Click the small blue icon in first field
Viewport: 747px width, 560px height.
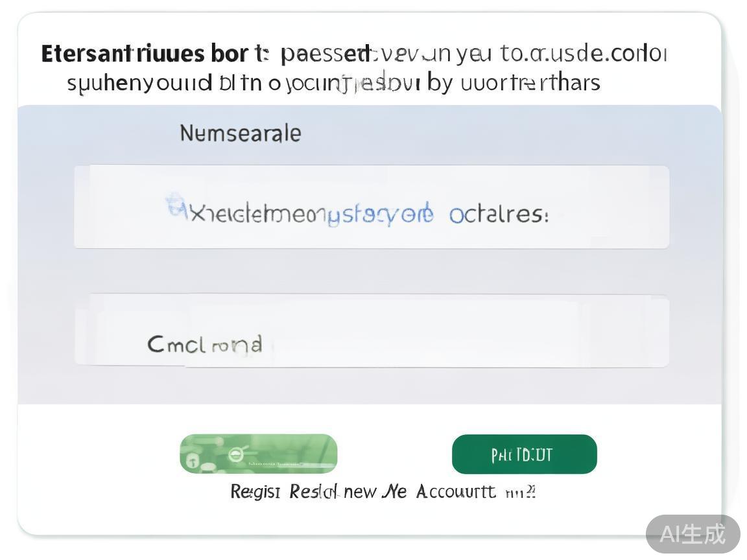tap(174, 205)
